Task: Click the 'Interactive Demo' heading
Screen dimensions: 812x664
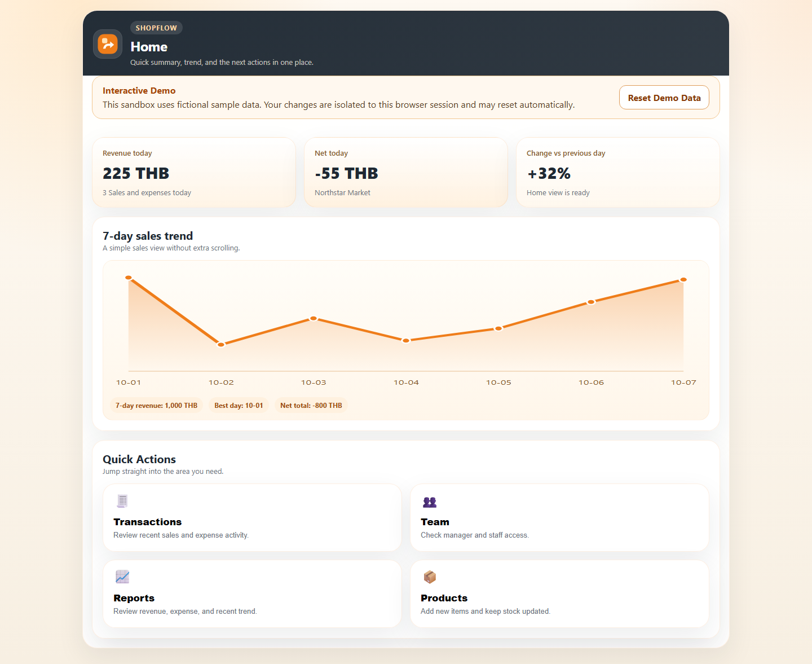Action: point(139,91)
